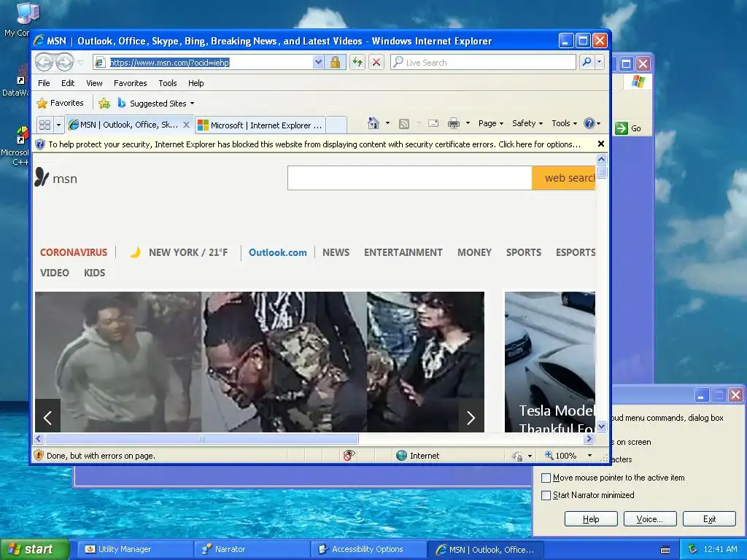Enable Move mouse pointer to the active item

coord(546,478)
